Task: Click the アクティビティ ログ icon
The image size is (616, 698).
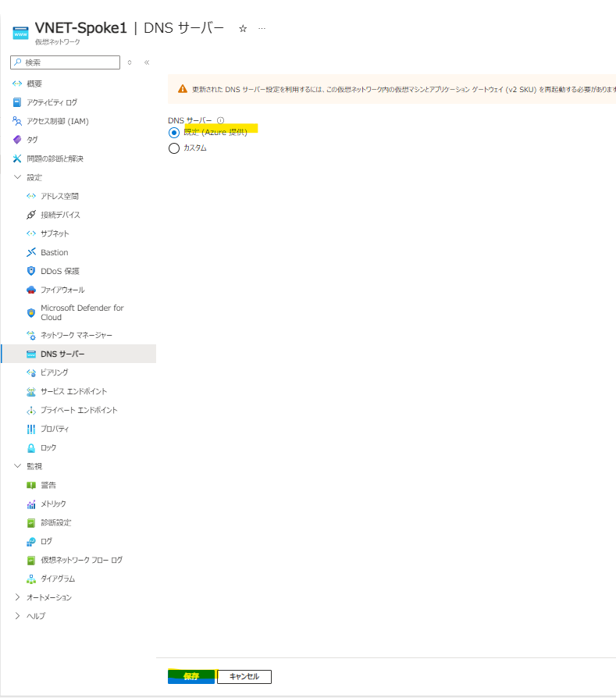Action: click(17, 102)
